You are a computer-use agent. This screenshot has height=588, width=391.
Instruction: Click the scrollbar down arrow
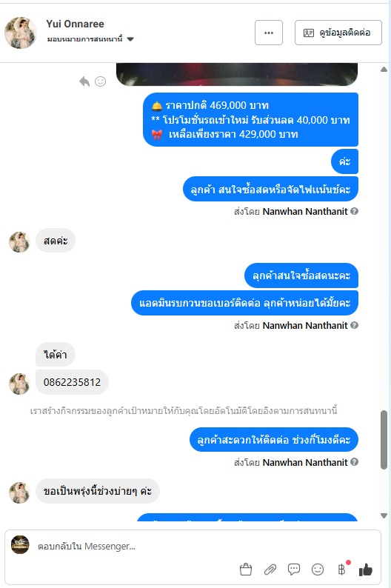[x=384, y=515]
